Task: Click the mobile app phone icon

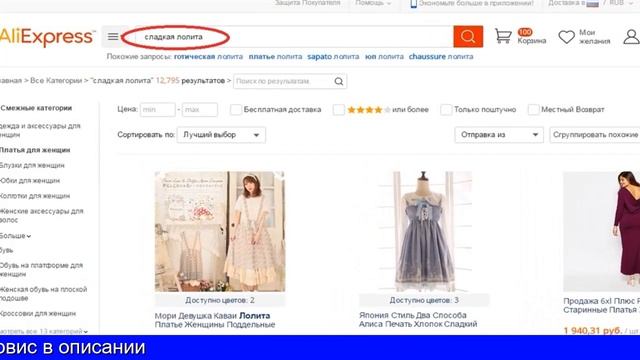Action: 413,3
